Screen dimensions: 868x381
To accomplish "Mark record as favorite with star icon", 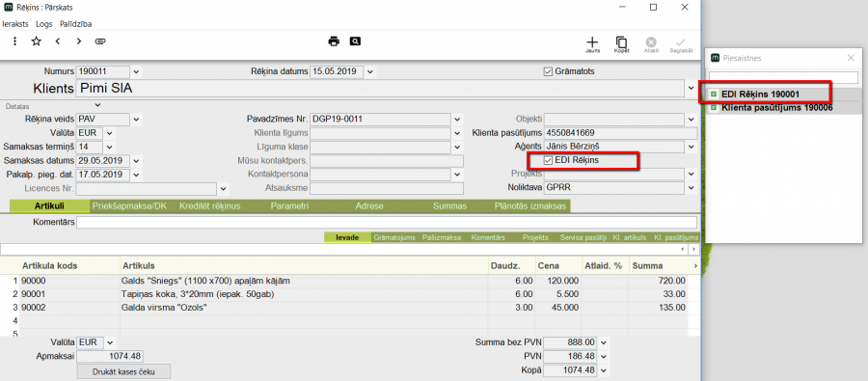I will click(x=36, y=41).
